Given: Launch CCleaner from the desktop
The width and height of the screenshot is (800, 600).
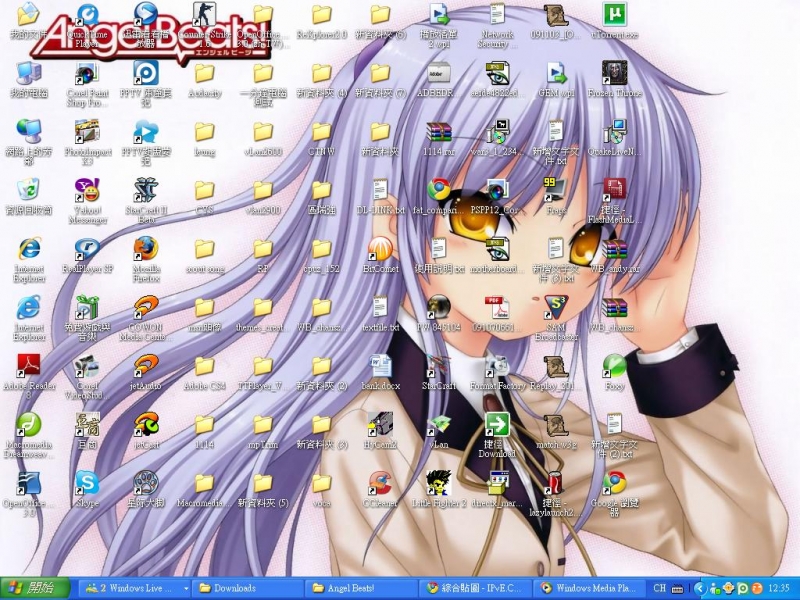Looking at the screenshot, I should [x=380, y=483].
